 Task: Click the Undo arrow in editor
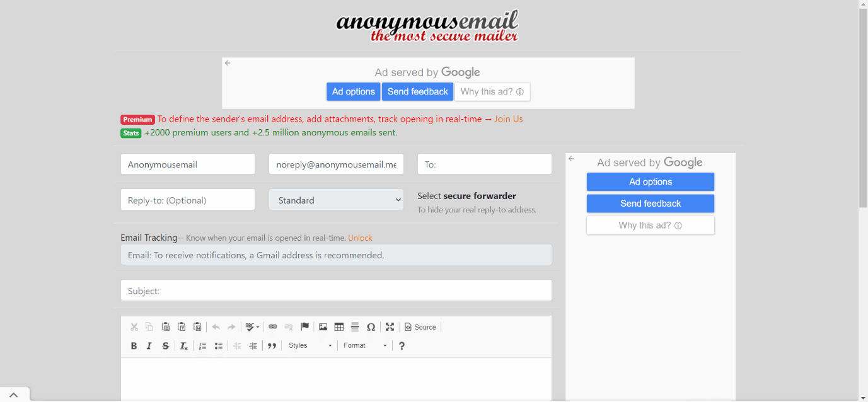tap(216, 327)
